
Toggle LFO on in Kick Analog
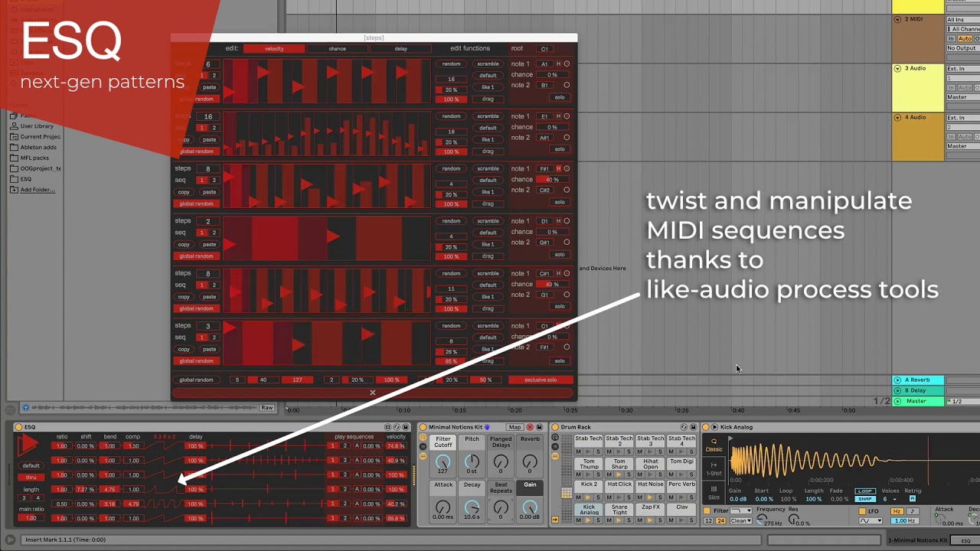[x=862, y=511]
